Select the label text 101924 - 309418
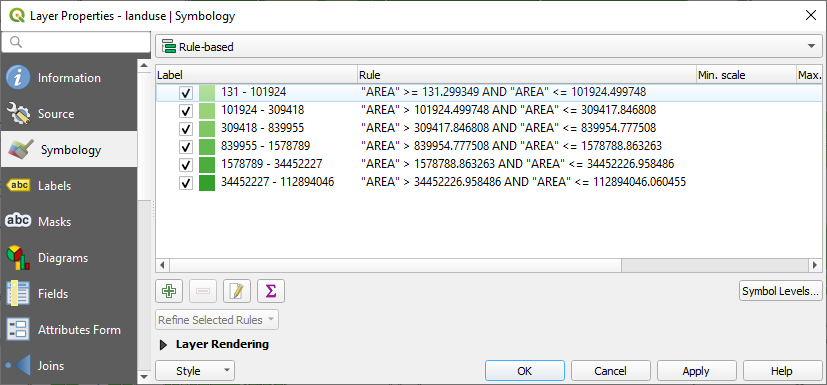Screen dimensions: 827x385 coord(263,110)
